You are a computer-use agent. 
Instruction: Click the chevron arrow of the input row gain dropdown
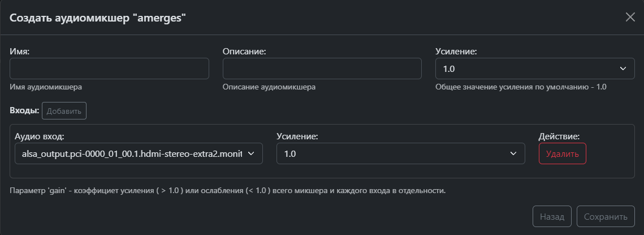click(x=513, y=153)
